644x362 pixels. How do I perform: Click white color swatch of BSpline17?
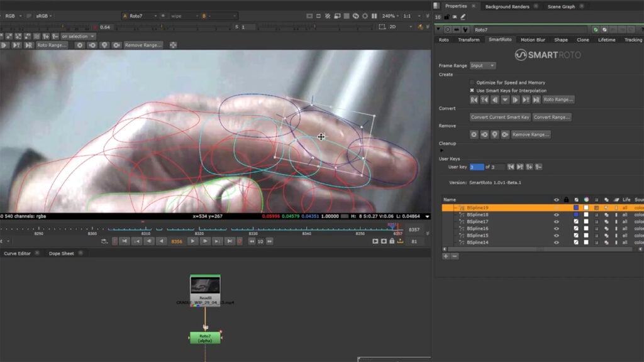click(x=586, y=222)
